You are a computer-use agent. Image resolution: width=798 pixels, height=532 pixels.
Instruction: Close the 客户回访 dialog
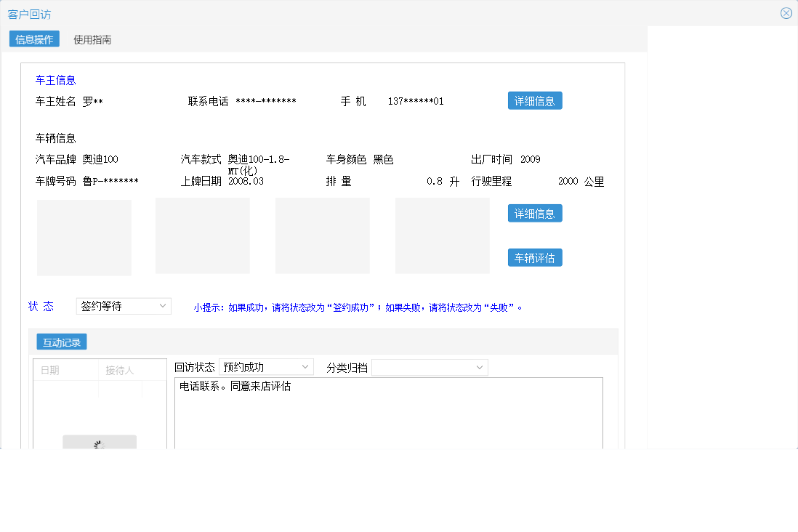pos(786,12)
